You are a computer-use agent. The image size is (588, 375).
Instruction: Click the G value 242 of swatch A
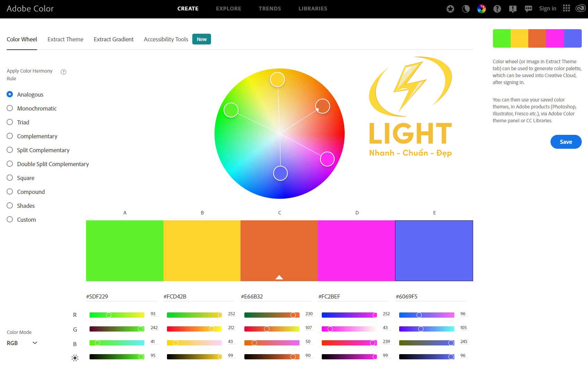click(x=154, y=328)
